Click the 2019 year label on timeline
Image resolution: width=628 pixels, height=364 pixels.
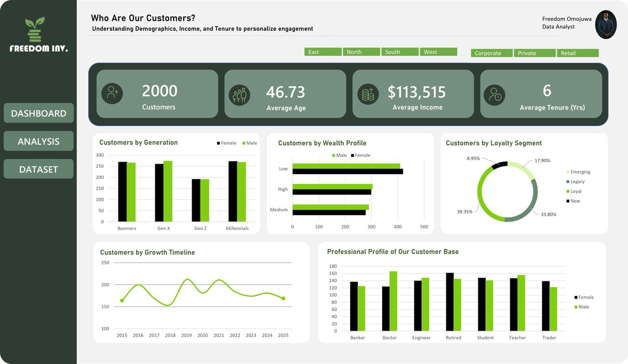click(186, 335)
